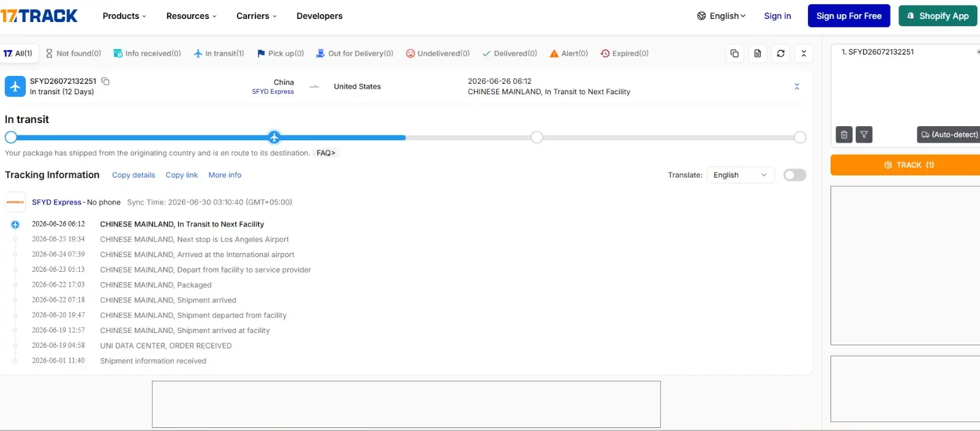Click SFYD Express in tracking information header
Image resolution: width=980 pixels, height=431 pixels.
(56, 202)
